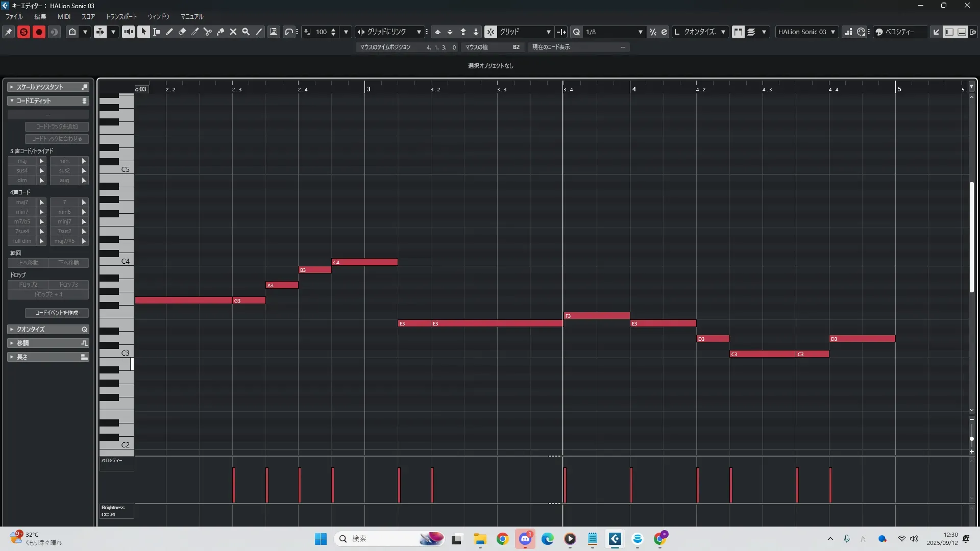Image resolution: width=980 pixels, height=551 pixels.
Task: Open the 1/8 quantize preset dropdown
Action: point(640,32)
